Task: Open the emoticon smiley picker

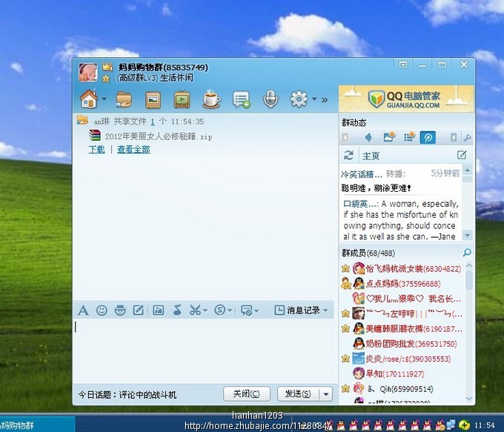Action: click(x=102, y=310)
